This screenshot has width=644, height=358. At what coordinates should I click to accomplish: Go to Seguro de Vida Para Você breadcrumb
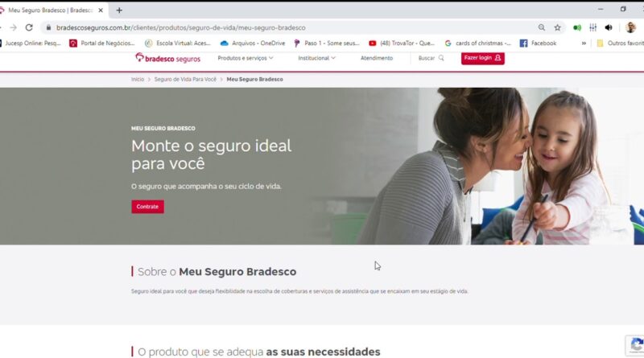[x=185, y=79]
